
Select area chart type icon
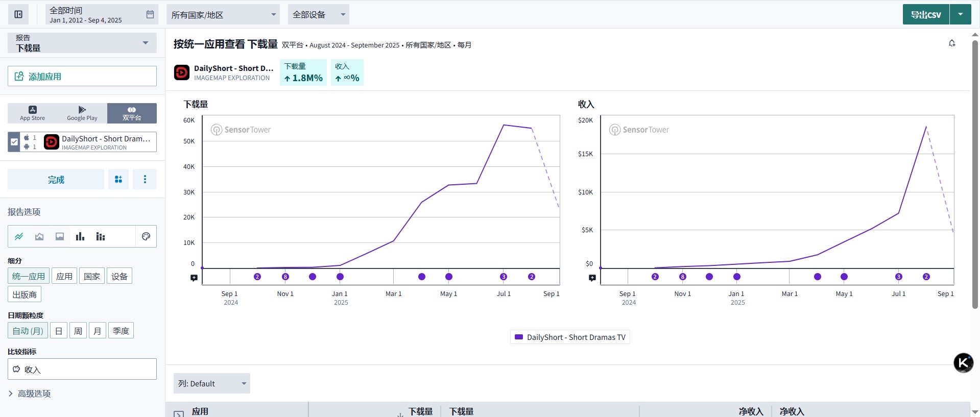pos(39,236)
